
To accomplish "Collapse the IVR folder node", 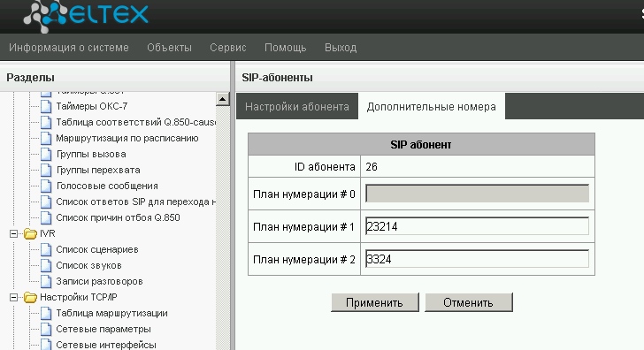I will click(x=13, y=233).
